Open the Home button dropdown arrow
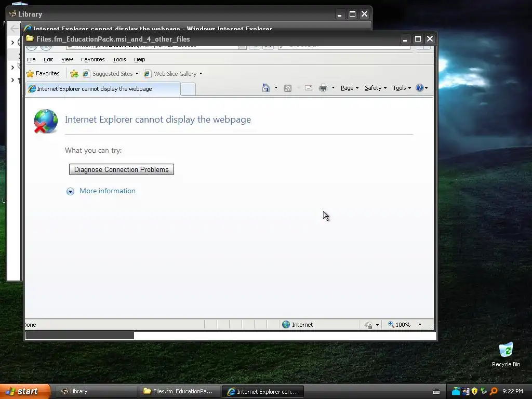Image resolution: width=532 pixels, height=399 pixels. click(x=276, y=88)
